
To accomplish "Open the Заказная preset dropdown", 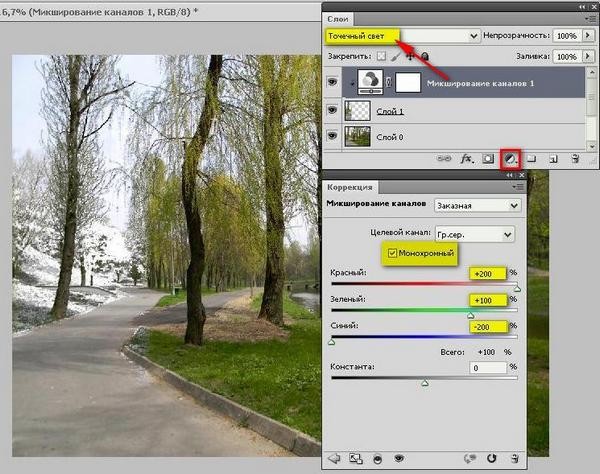I will tap(478, 205).
